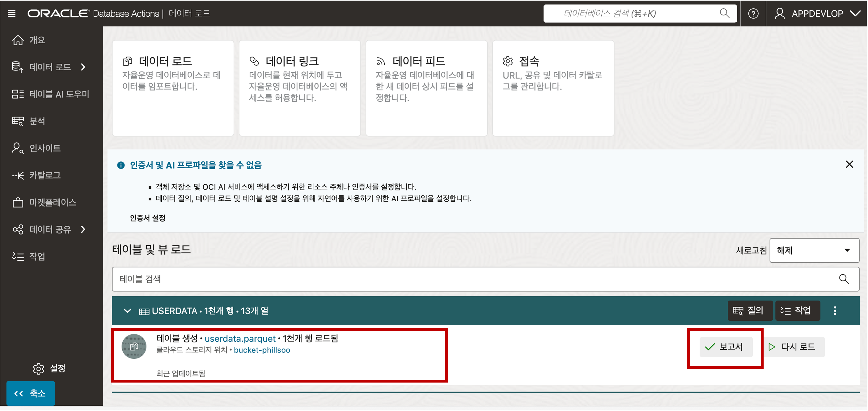Click the data share nodes icon
This screenshot has height=411, width=868.
[x=18, y=229]
